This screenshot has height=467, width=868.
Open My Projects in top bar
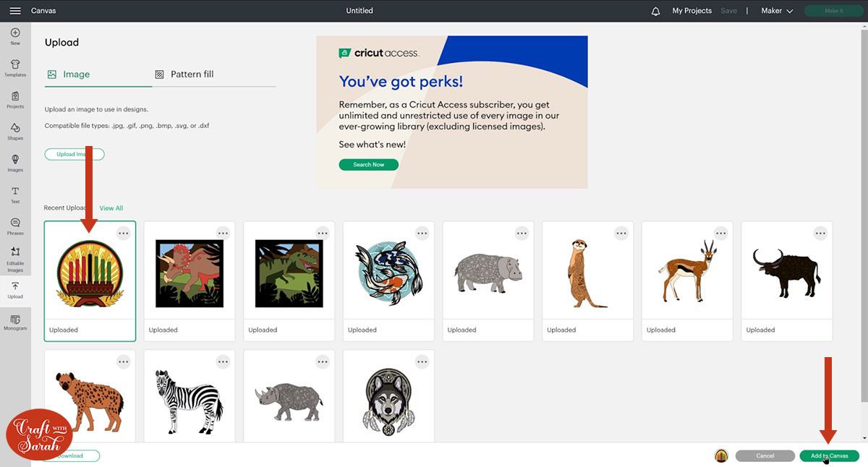(x=692, y=11)
